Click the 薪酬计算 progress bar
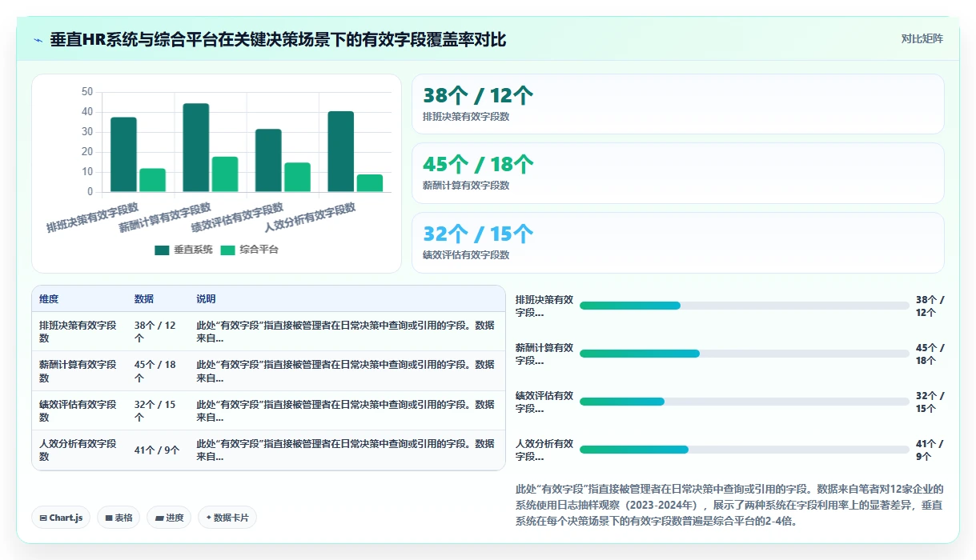 click(x=745, y=354)
